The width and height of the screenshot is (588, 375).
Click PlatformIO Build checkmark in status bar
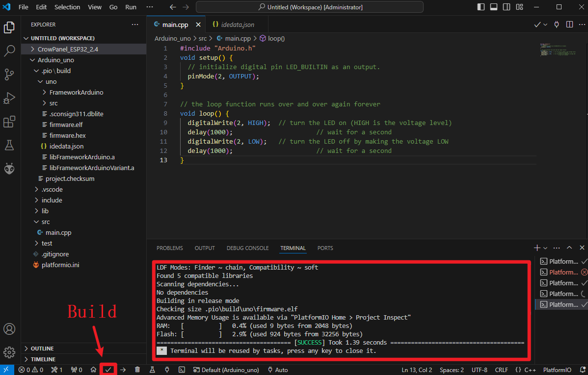(x=108, y=370)
